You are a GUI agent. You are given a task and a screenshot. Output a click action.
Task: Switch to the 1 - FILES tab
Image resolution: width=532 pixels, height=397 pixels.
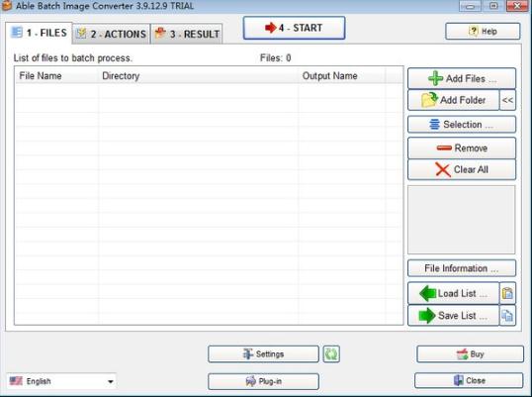pyautogui.click(x=39, y=34)
